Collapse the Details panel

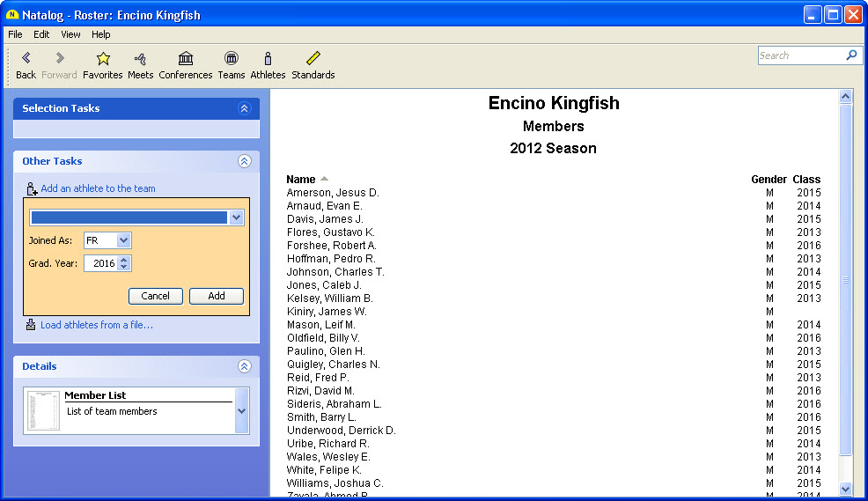point(245,366)
